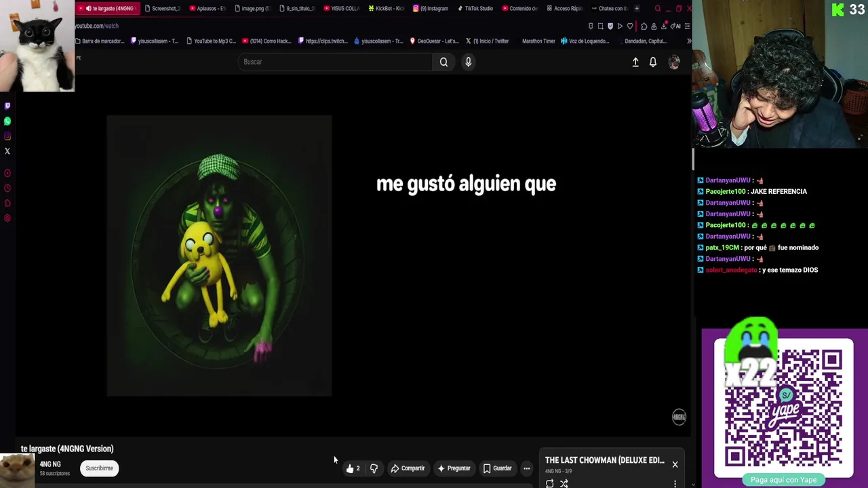
Task: Dislike the video with thumbs down
Action: tap(374, 468)
